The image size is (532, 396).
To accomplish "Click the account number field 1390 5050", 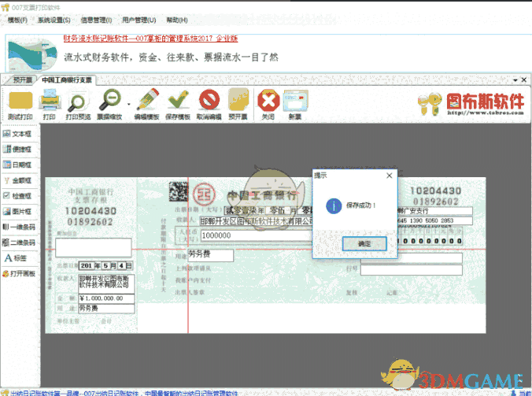I will [x=435, y=220].
